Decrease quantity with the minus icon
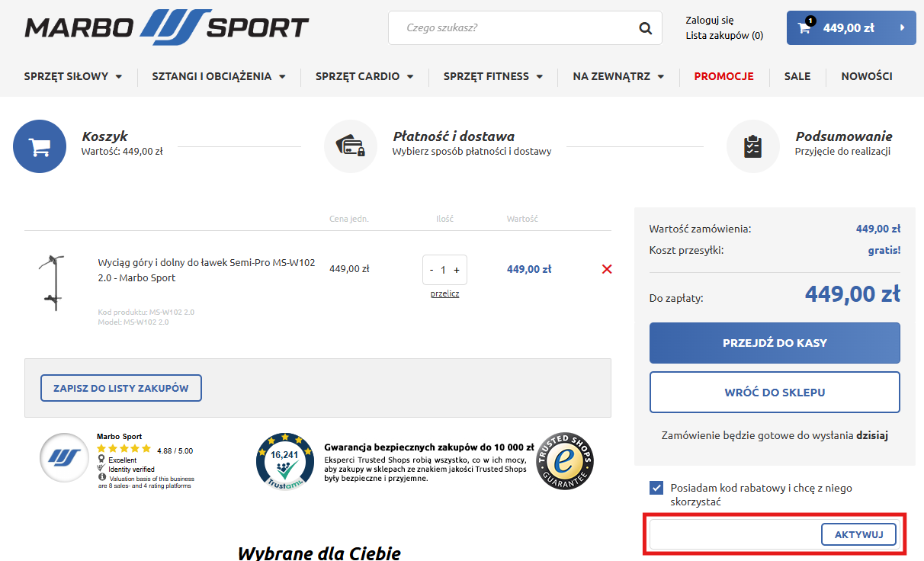This screenshot has height=561, width=924. point(432,269)
